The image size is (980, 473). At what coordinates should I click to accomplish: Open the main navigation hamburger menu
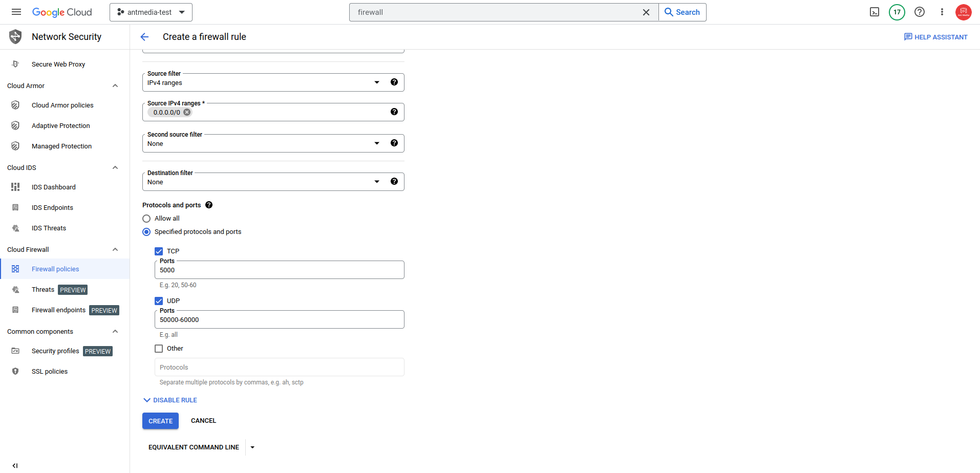[x=16, y=12]
